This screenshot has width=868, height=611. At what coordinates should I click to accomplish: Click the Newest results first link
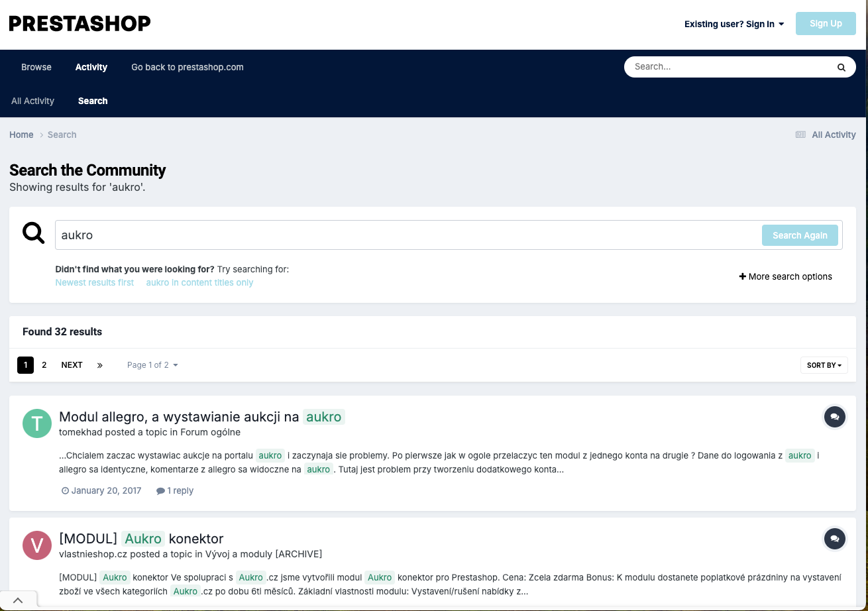(x=95, y=282)
